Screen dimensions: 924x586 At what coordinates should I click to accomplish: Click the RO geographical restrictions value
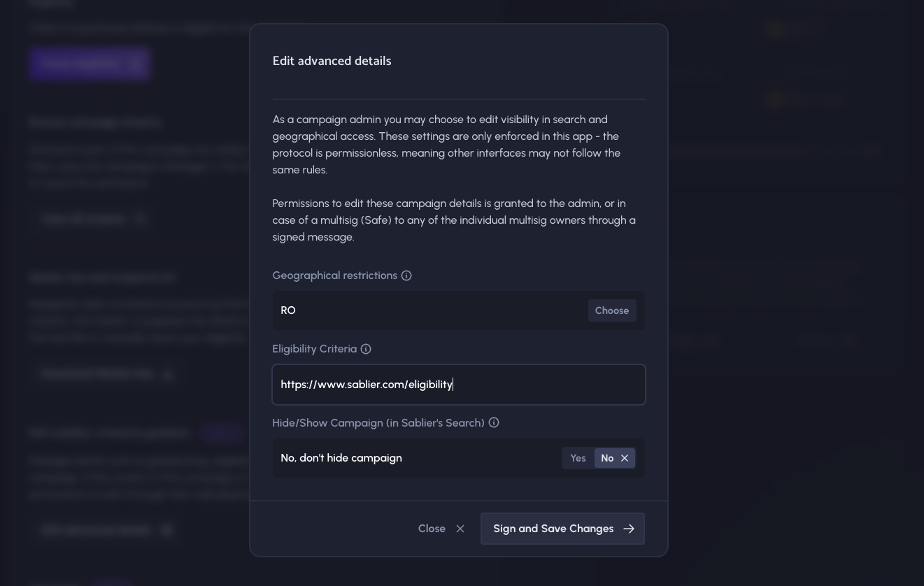point(288,310)
